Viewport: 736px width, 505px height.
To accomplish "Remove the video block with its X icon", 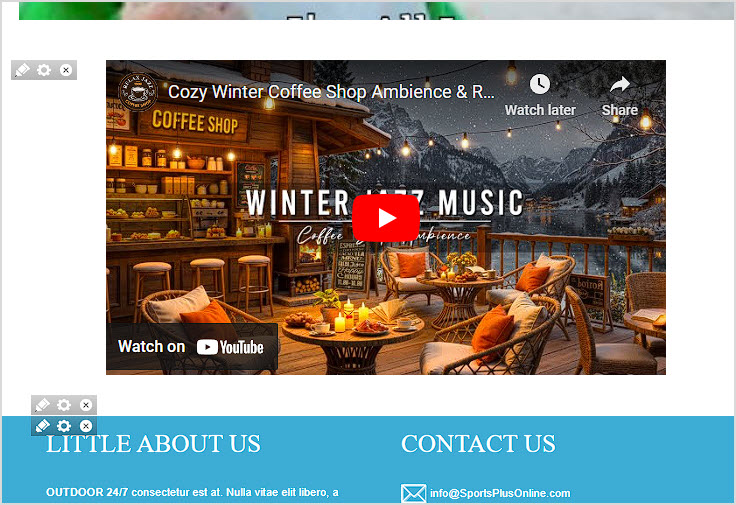I will 66,70.
